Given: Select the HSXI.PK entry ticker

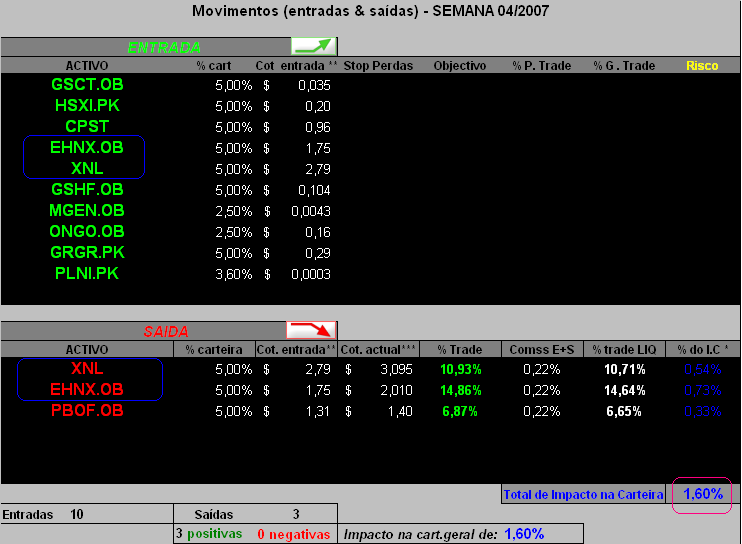Looking at the screenshot, I should click(x=87, y=105).
